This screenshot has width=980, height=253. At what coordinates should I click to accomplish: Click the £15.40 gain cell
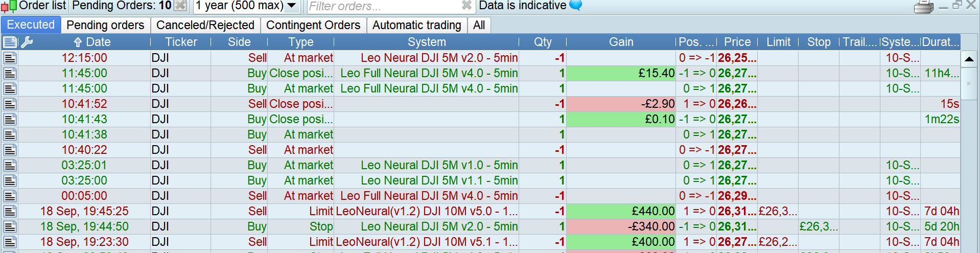(x=621, y=73)
